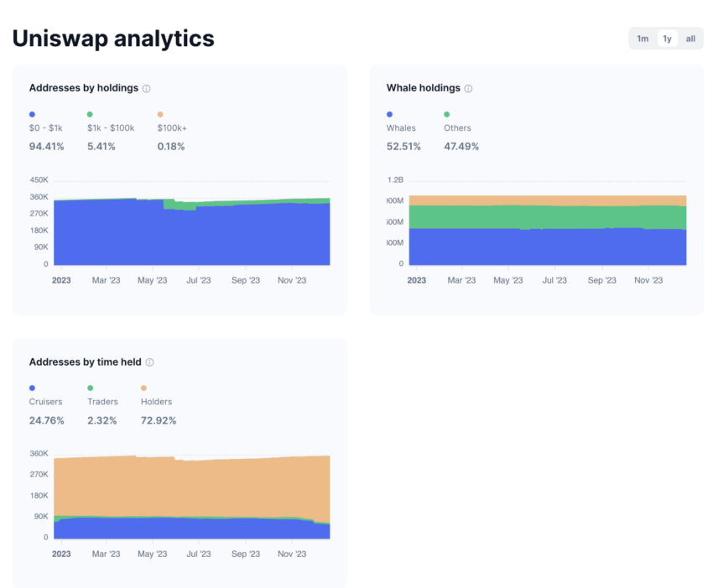Click the green $1k - $100k legend dot

click(90, 114)
